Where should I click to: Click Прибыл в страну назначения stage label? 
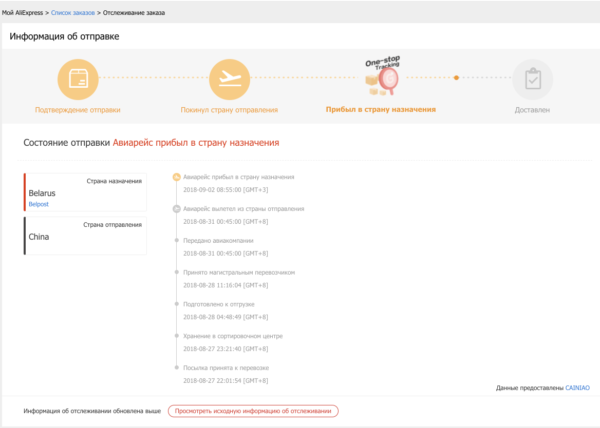click(381, 109)
